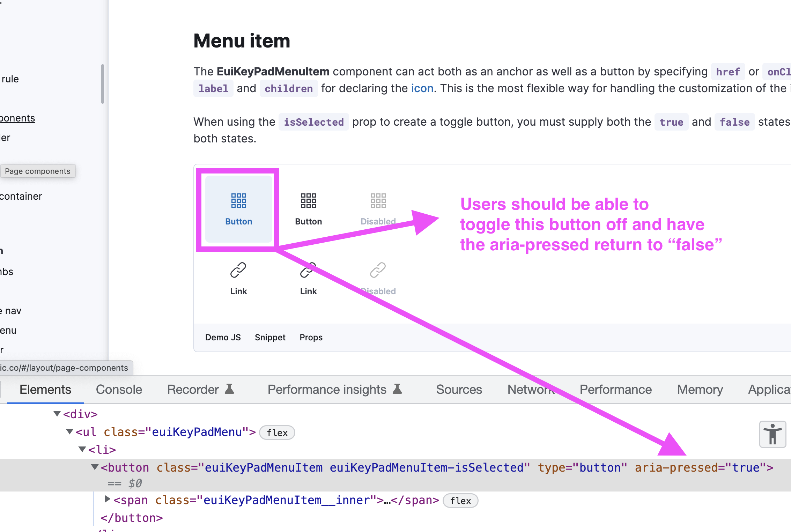Click the Disabled keypad grid icon
Screen dimensions: 791x532
point(378,200)
